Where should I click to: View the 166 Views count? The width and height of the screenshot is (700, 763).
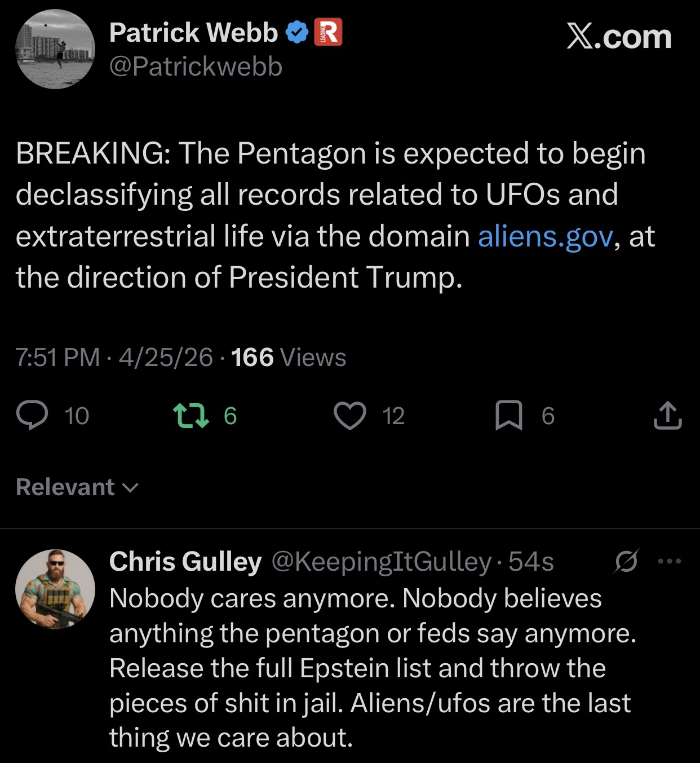(x=289, y=358)
